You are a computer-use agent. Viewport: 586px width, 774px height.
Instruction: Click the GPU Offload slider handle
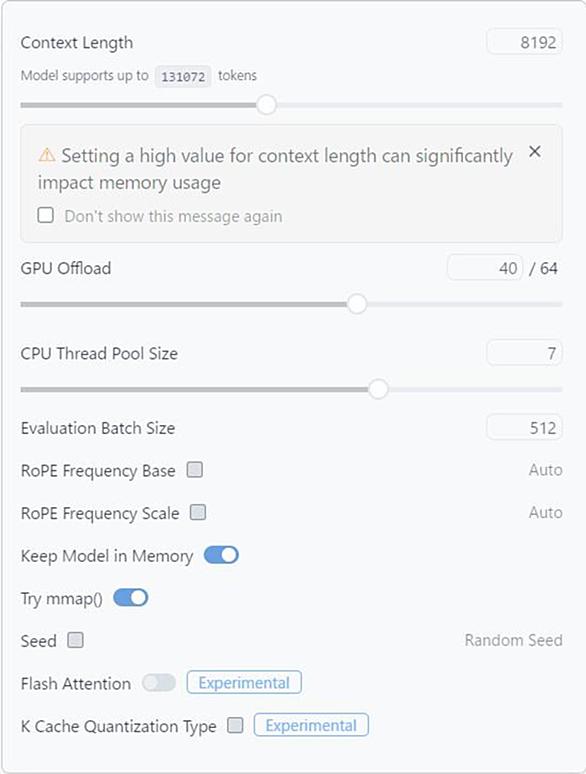click(357, 304)
